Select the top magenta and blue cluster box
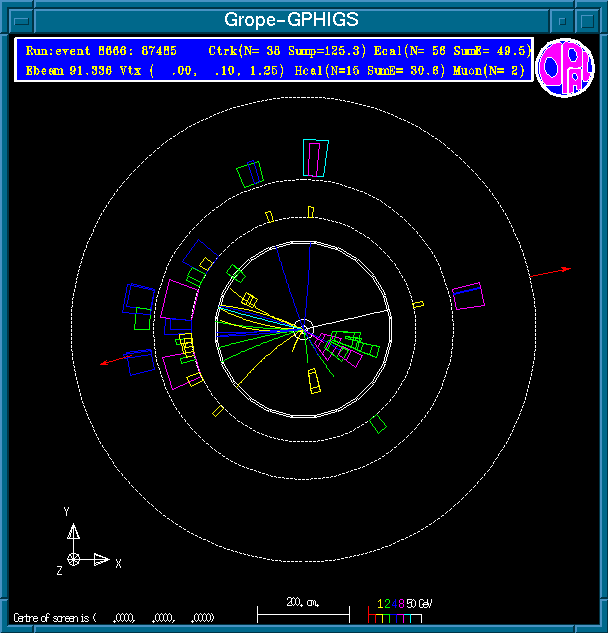This screenshot has height=633, width=608. (316, 157)
